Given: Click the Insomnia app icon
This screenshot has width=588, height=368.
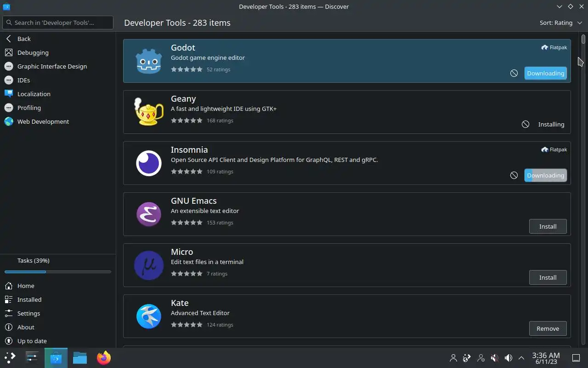Looking at the screenshot, I should 149,163.
